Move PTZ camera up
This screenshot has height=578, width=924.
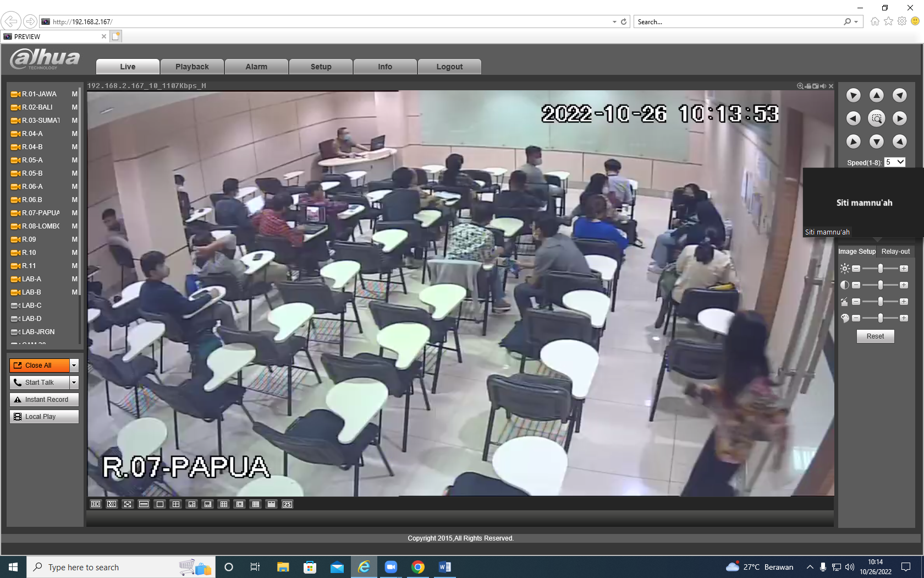point(877,95)
